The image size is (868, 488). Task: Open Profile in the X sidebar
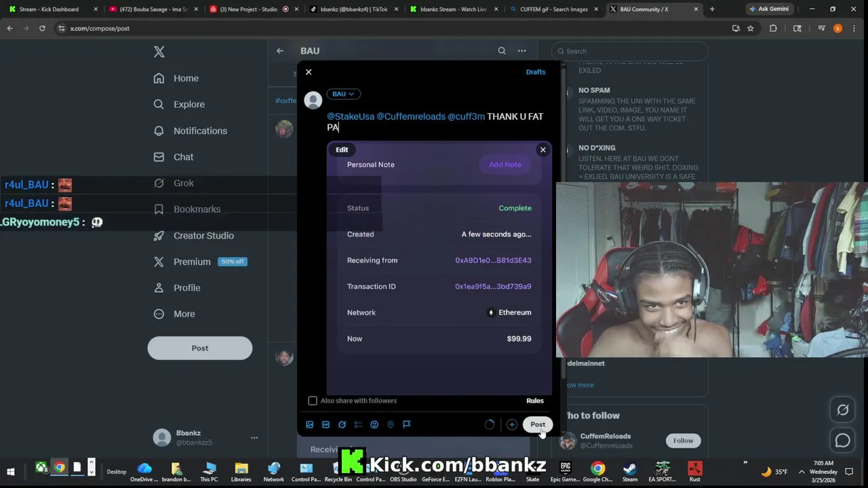176,288
